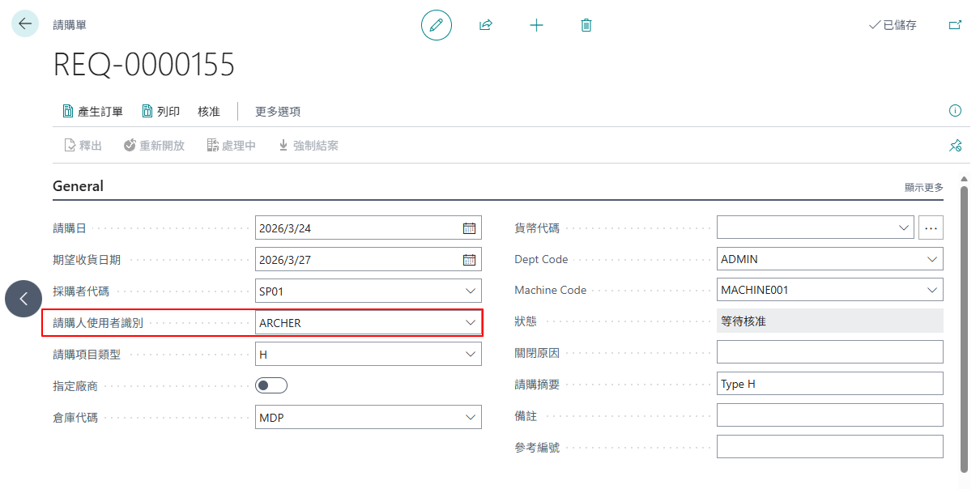Toggle the pin action bar icon

955,146
